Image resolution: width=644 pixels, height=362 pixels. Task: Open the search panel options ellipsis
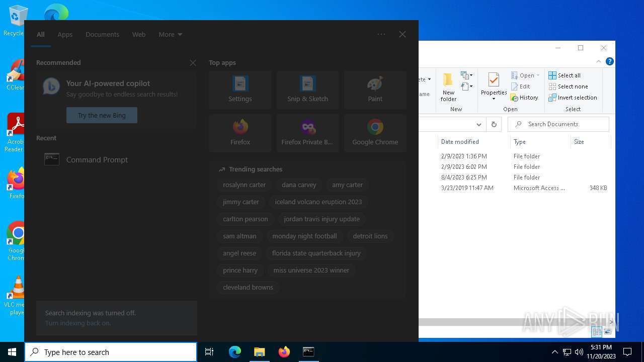(x=381, y=34)
